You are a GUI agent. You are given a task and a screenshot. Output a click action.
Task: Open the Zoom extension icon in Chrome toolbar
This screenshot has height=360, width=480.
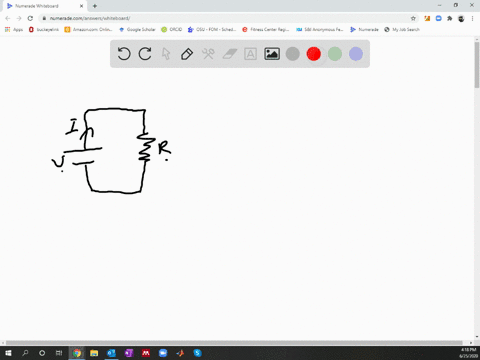(x=438, y=18)
